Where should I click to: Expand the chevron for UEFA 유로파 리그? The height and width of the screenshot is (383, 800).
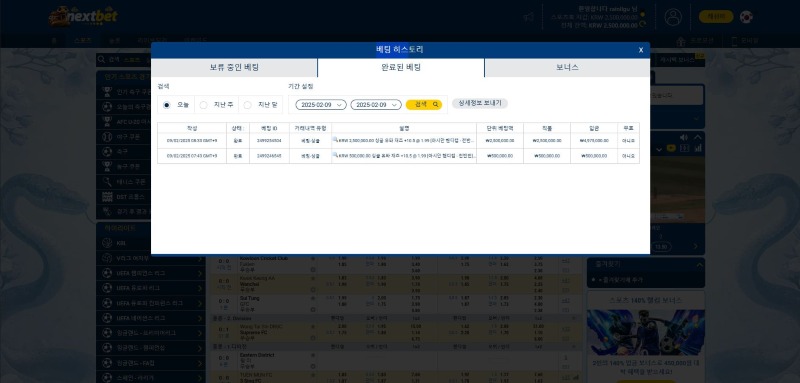(x=200, y=288)
